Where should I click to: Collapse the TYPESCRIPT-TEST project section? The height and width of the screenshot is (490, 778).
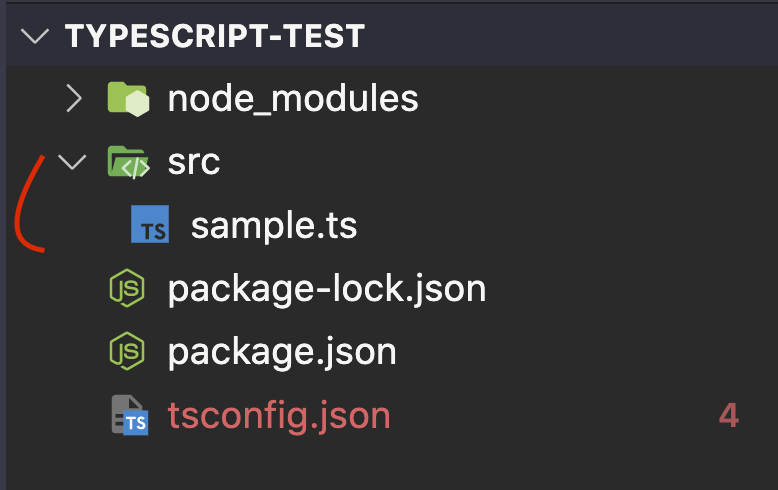[x=35, y=36]
